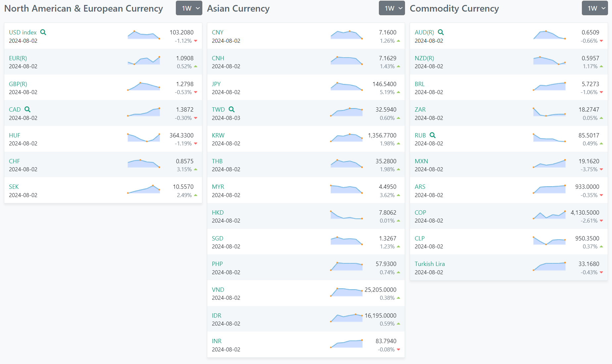Click the USD index value 103.2080
Viewport: 612px width, 364px height.
[181, 32]
